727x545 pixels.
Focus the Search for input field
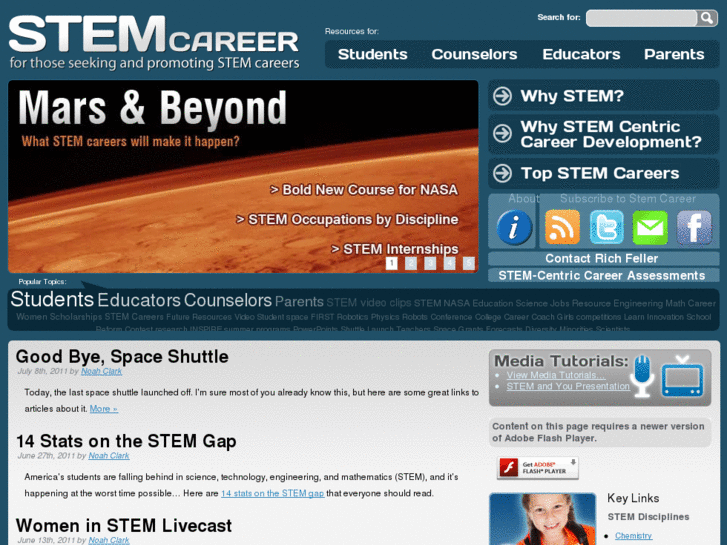(x=641, y=18)
